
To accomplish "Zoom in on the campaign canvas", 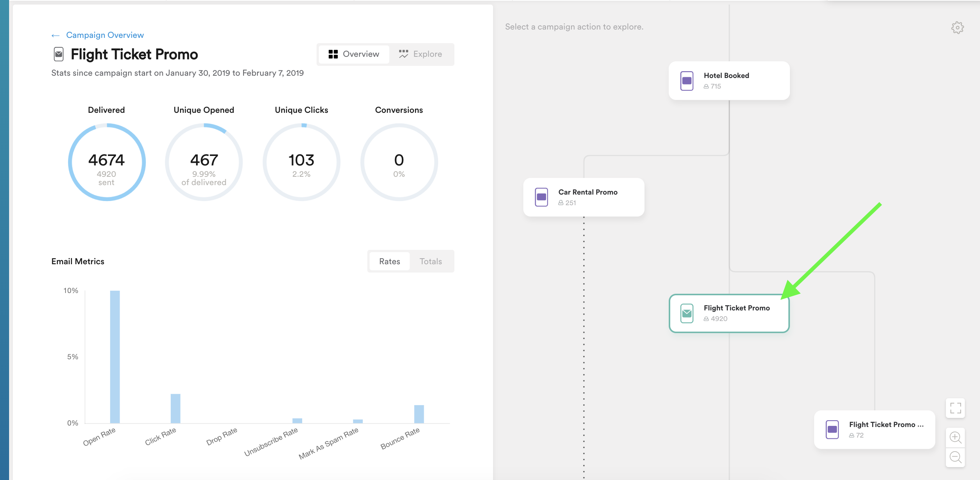I will coord(955,437).
